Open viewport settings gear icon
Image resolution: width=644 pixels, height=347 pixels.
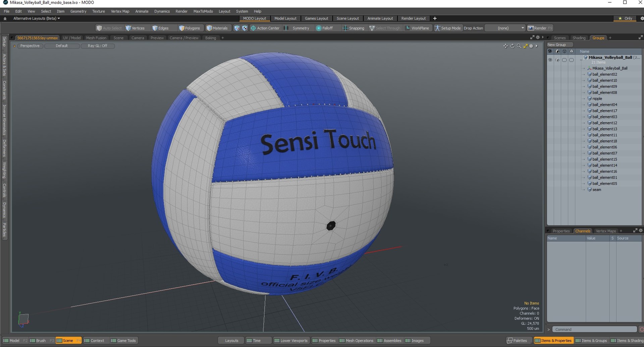[531, 46]
